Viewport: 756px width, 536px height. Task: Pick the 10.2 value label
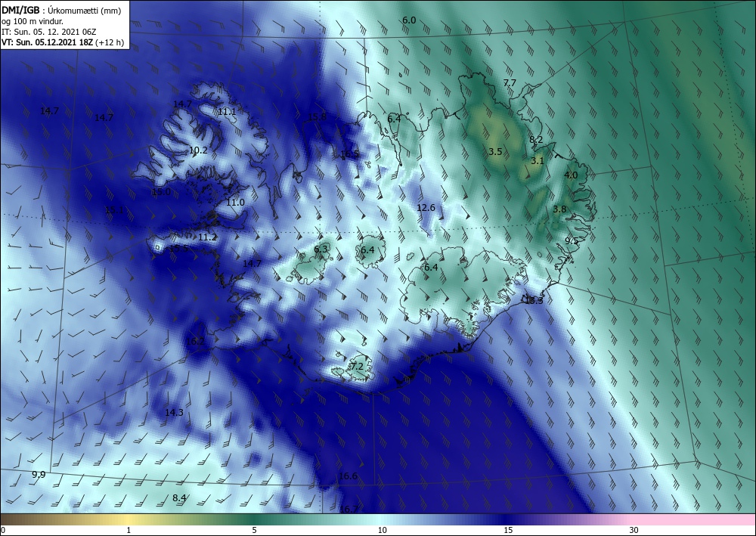pyautogui.click(x=198, y=150)
